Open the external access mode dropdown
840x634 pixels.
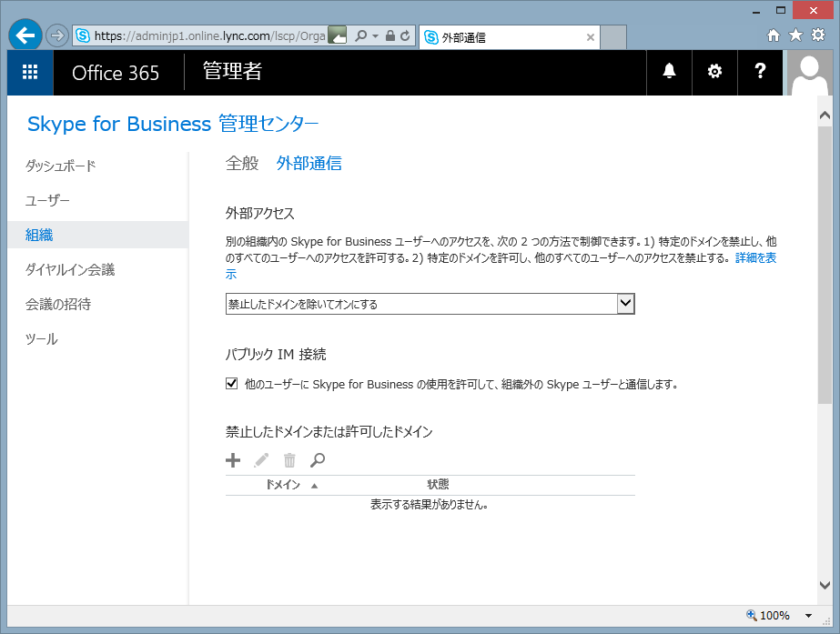430,304
